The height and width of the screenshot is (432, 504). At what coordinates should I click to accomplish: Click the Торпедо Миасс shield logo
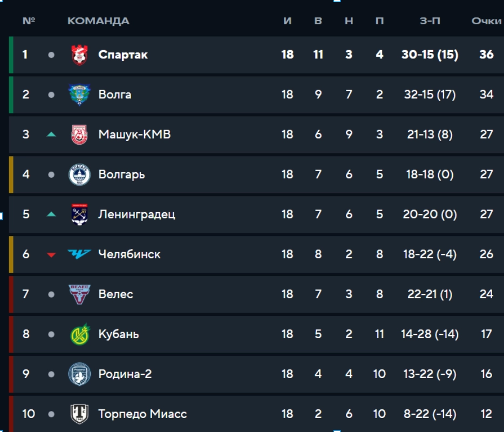79,414
